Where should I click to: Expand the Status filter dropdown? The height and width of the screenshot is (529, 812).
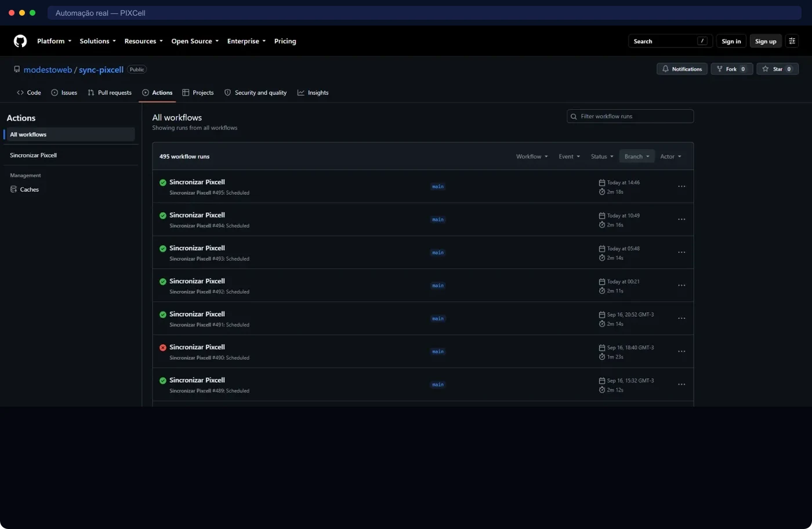click(602, 157)
